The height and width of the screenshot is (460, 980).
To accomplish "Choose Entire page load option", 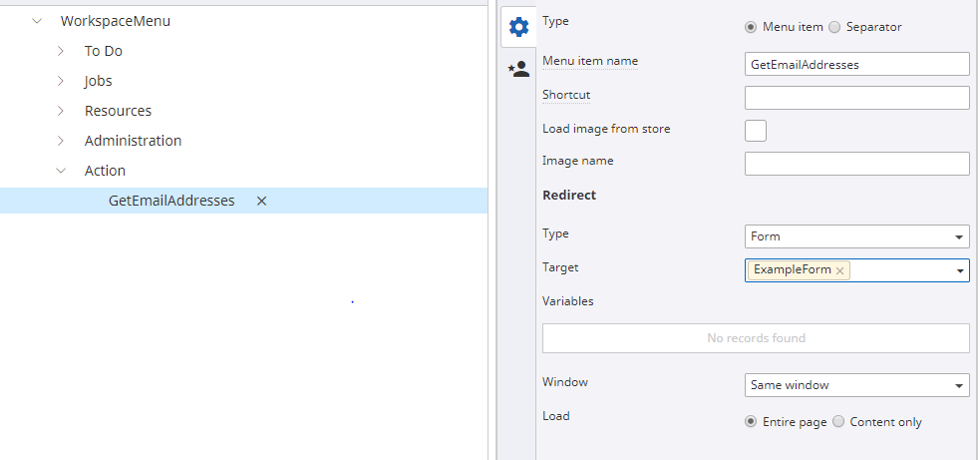I will coord(751,421).
